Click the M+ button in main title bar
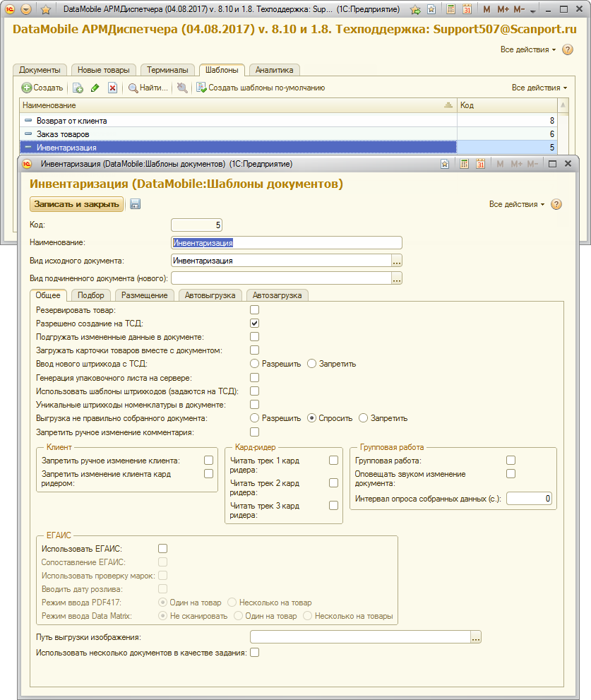The image size is (591, 700). [x=503, y=9]
